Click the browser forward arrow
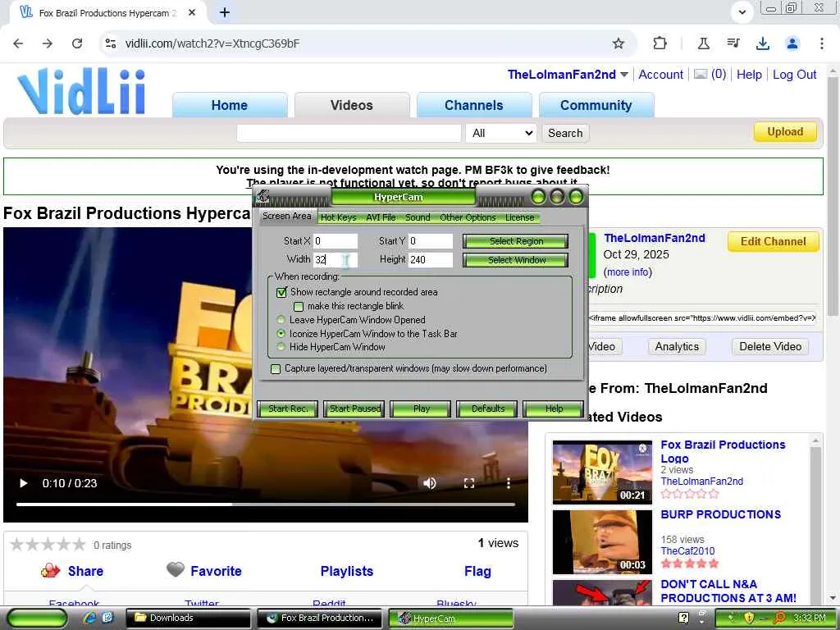840x630 pixels. pos(48,43)
